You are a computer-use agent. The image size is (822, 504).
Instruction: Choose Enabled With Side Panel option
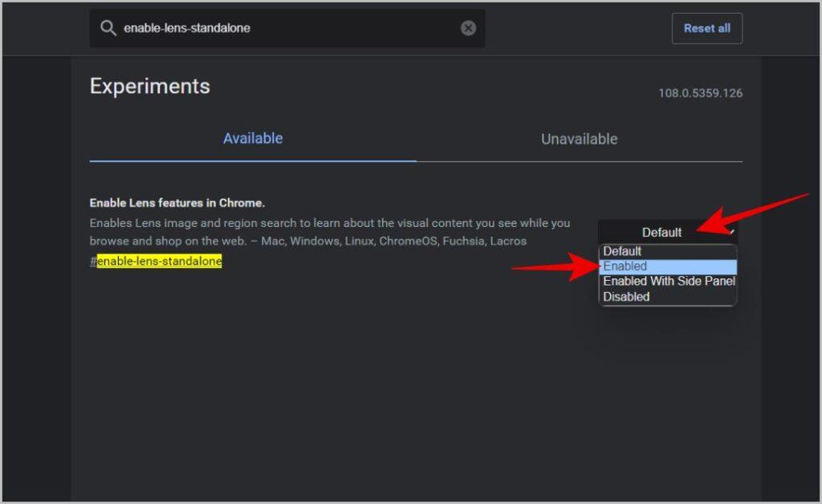tap(667, 282)
